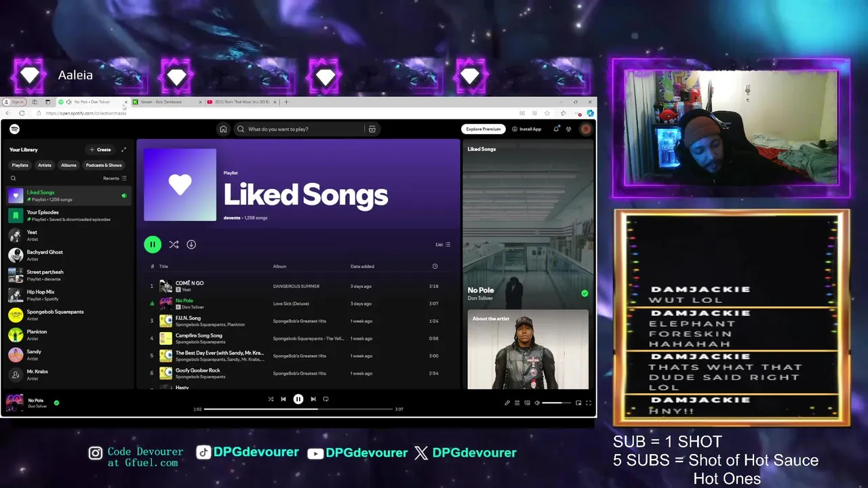The width and height of the screenshot is (868, 488).
Task: Open What's New notifications bell
Action: pyautogui.click(x=556, y=129)
